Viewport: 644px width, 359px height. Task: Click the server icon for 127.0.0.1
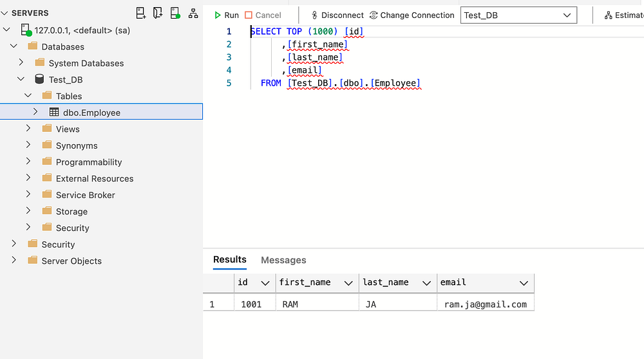26,30
